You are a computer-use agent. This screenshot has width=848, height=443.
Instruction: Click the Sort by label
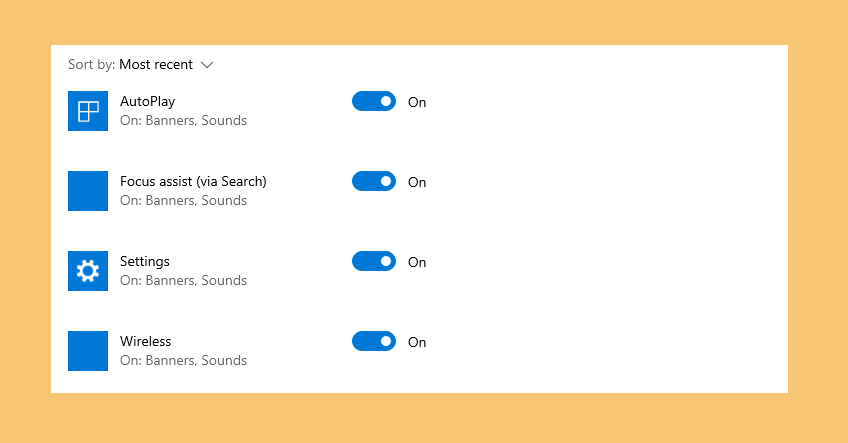[x=91, y=64]
